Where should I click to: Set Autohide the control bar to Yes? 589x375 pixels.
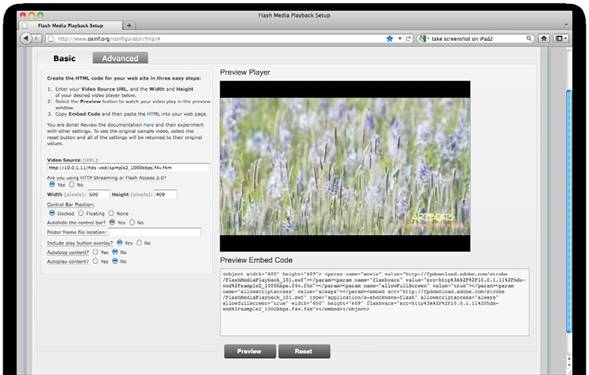[x=112, y=222]
